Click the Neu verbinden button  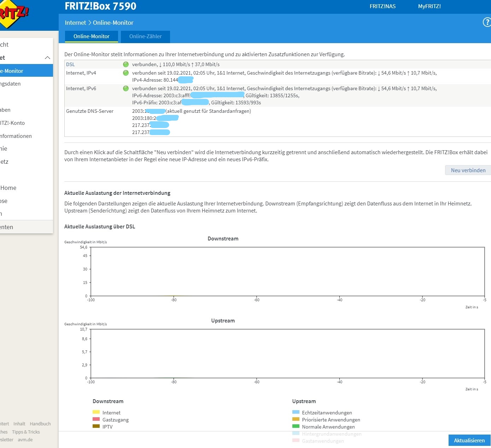468,170
